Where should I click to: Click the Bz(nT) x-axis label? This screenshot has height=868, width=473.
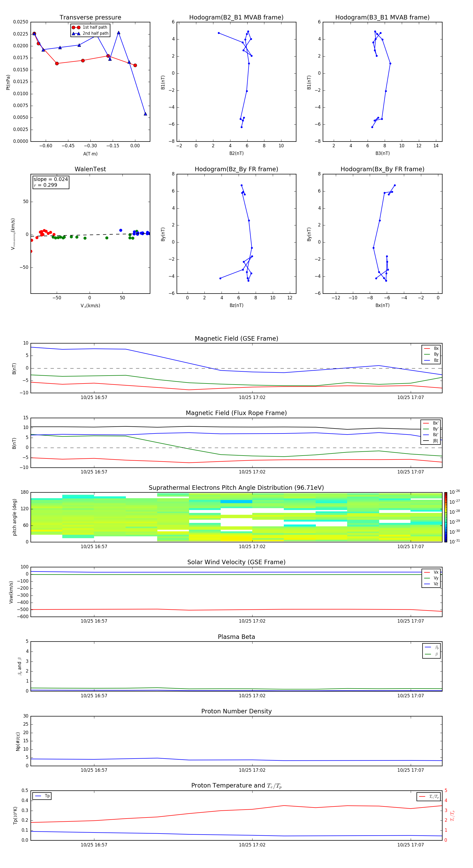[236, 306]
